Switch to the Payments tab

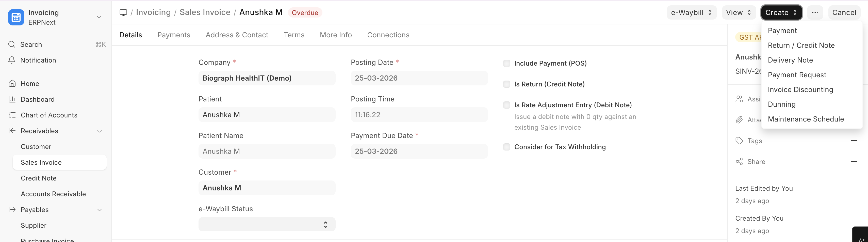(x=174, y=35)
